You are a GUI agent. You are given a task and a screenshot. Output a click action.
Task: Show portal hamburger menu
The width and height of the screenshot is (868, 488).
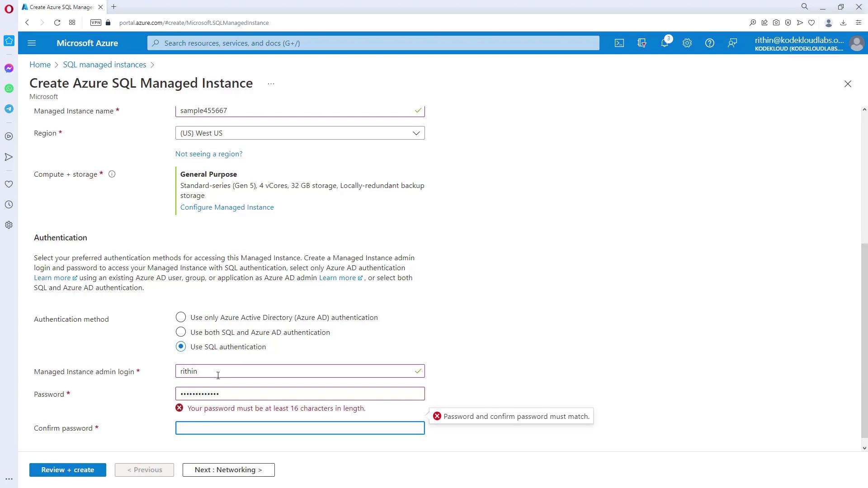pos(32,43)
